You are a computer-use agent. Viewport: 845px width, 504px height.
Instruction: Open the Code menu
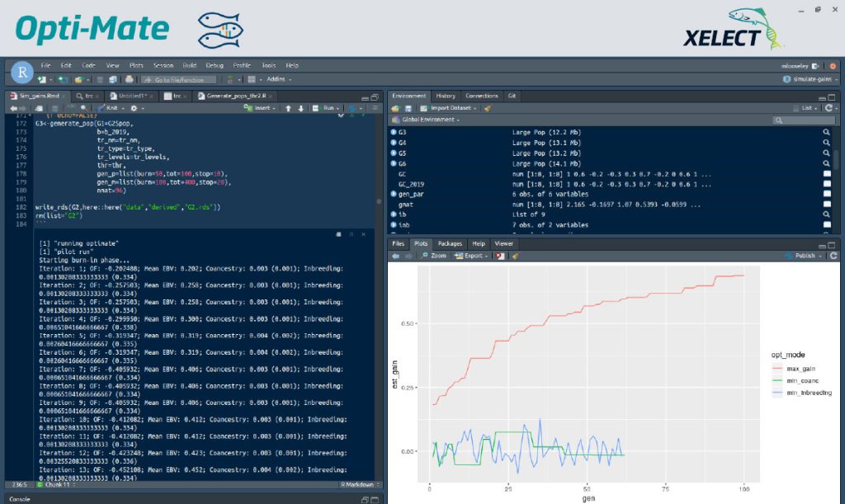(x=88, y=66)
